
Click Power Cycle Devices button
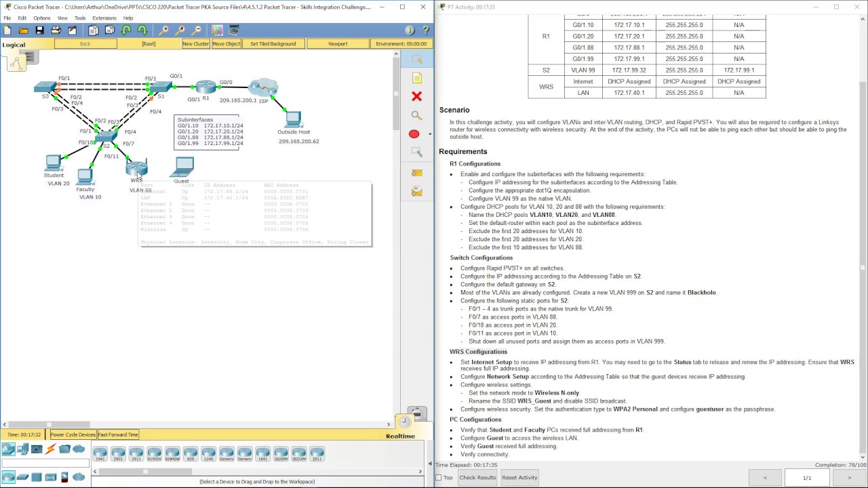click(x=73, y=434)
